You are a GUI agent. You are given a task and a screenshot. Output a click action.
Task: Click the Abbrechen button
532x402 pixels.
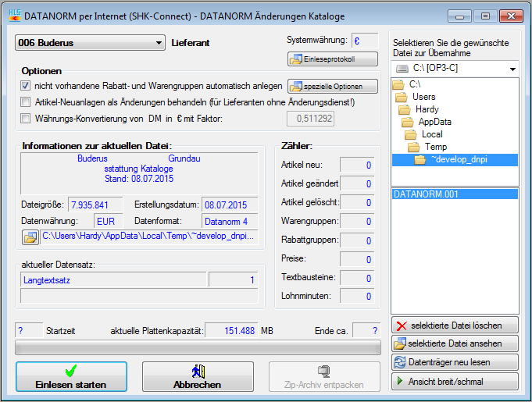pyautogui.click(x=197, y=376)
